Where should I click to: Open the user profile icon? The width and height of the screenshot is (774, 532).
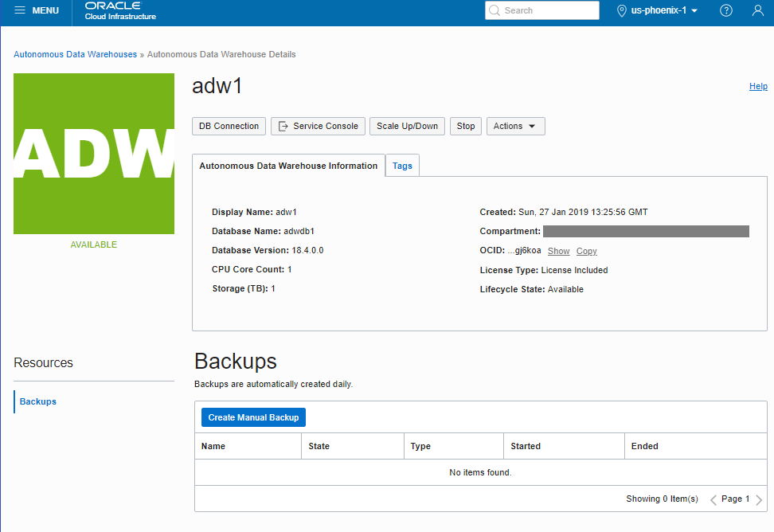[x=758, y=10]
